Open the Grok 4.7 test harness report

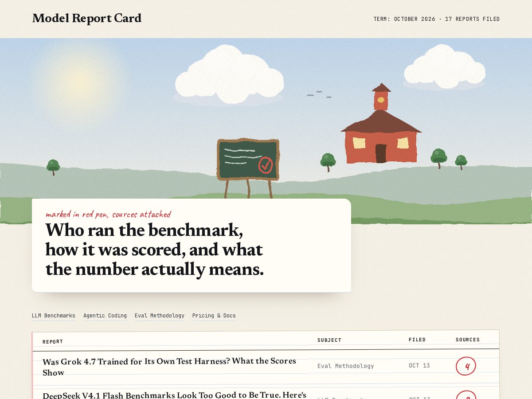169,367
